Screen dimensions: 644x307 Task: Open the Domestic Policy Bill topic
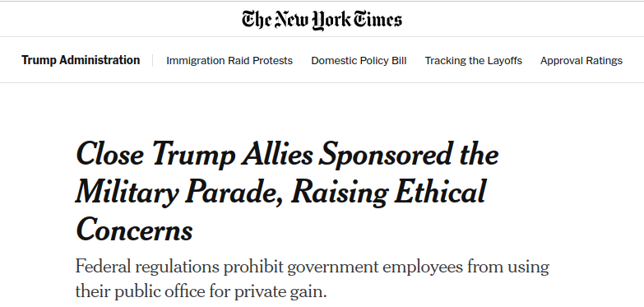point(359,61)
